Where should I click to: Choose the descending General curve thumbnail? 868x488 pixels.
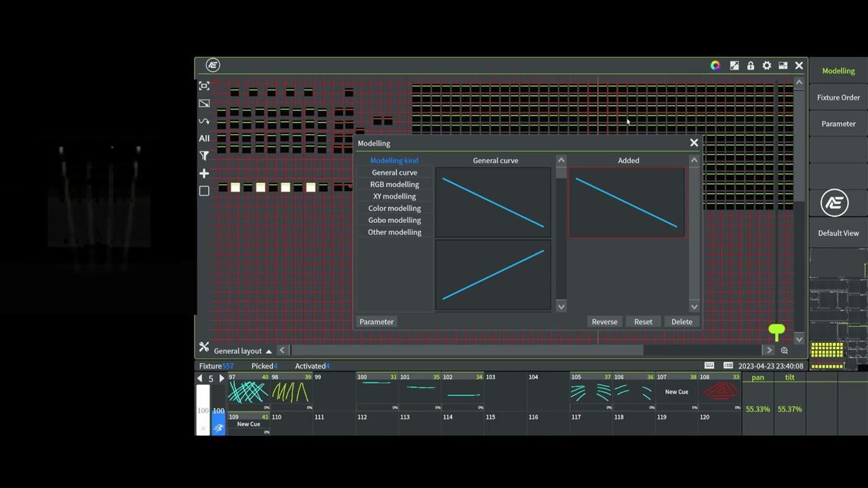coord(493,203)
